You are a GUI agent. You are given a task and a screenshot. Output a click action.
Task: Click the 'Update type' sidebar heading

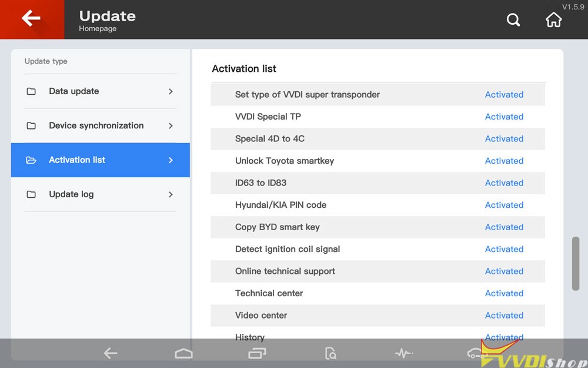click(x=46, y=61)
